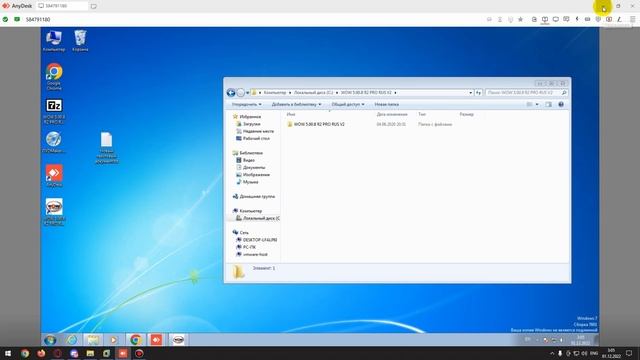Sort by Размер column header
Viewport: 640px width, 360px height.
pos(467,114)
